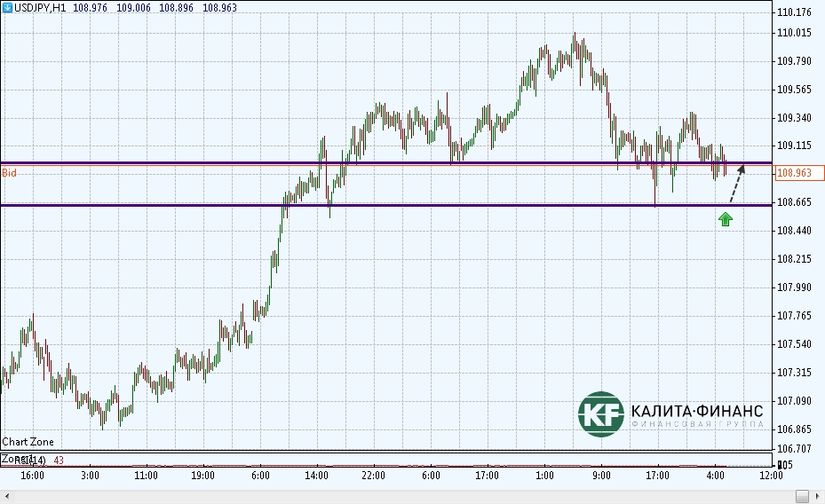Click the RSI(14) indicator label
The image size is (825, 504).
point(29,460)
